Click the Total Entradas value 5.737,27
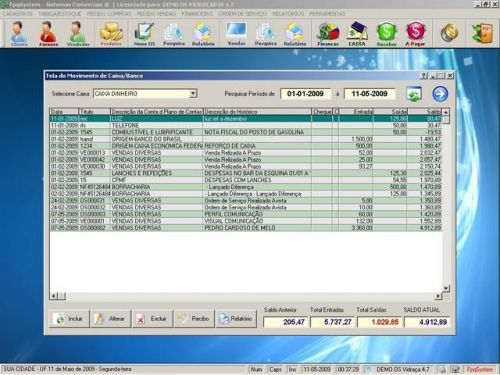500x375 pixels. 332,322
